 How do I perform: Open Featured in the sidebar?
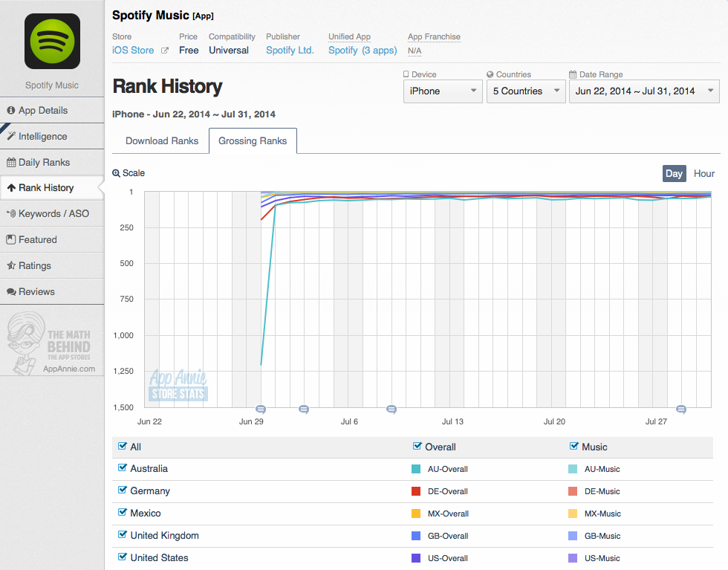point(52,240)
